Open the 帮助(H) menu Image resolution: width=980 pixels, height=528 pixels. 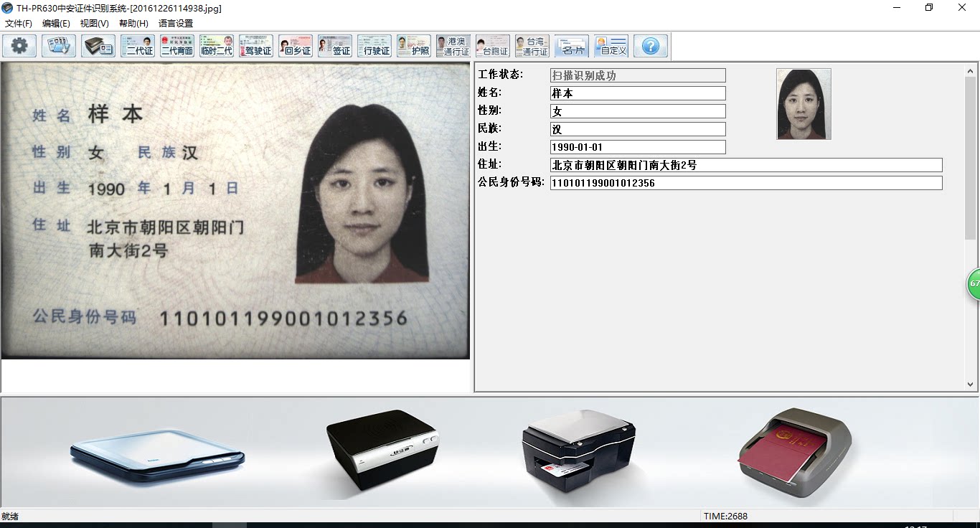[133, 24]
